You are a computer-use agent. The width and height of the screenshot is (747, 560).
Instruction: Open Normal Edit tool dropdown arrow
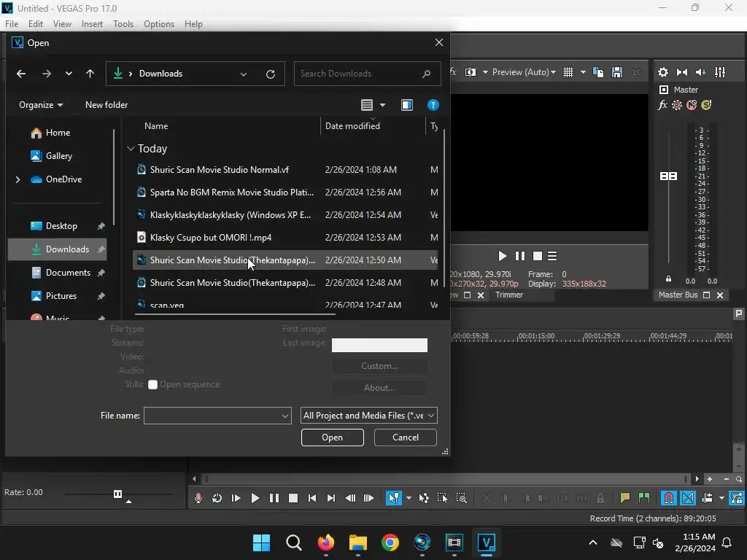409,498
